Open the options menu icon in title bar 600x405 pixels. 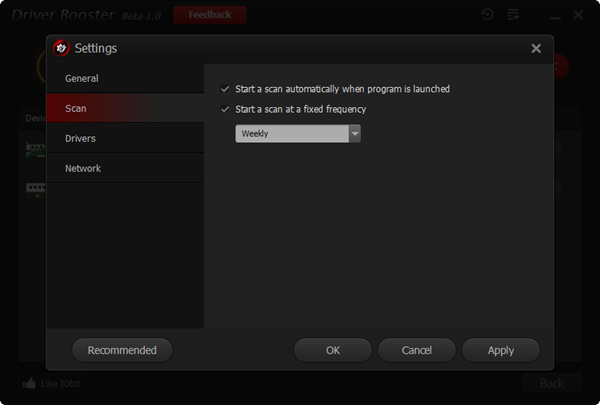[x=513, y=15]
